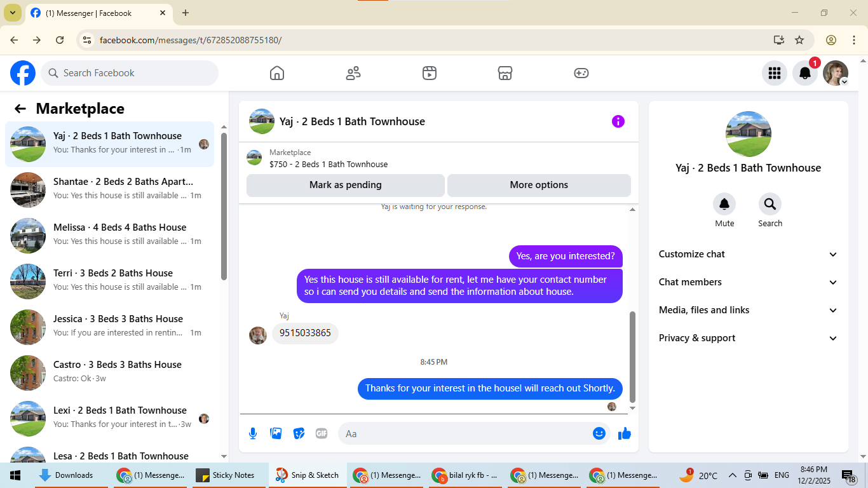
Task: Open Chrome profile icon
Action: [831, 40]
